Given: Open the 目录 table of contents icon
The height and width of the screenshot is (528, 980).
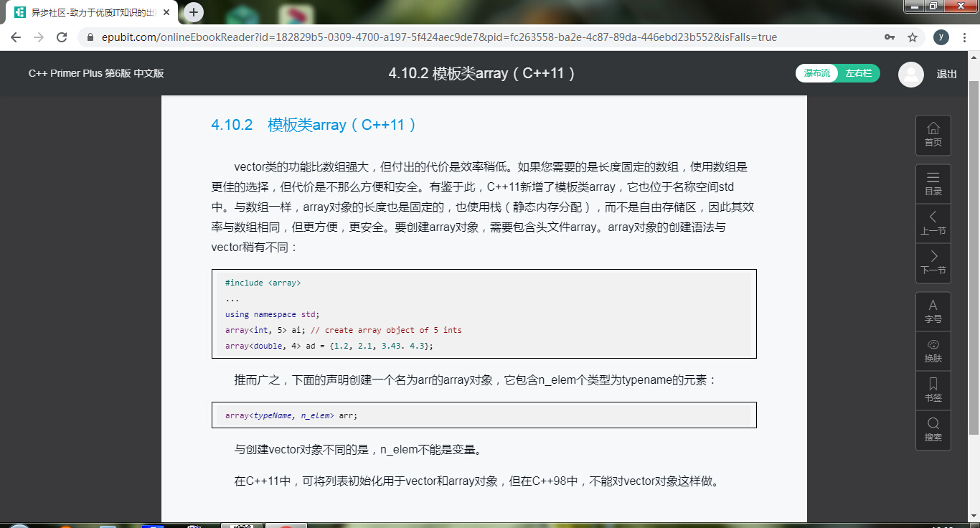Looking at the screenshot, I should coord(933,184).
